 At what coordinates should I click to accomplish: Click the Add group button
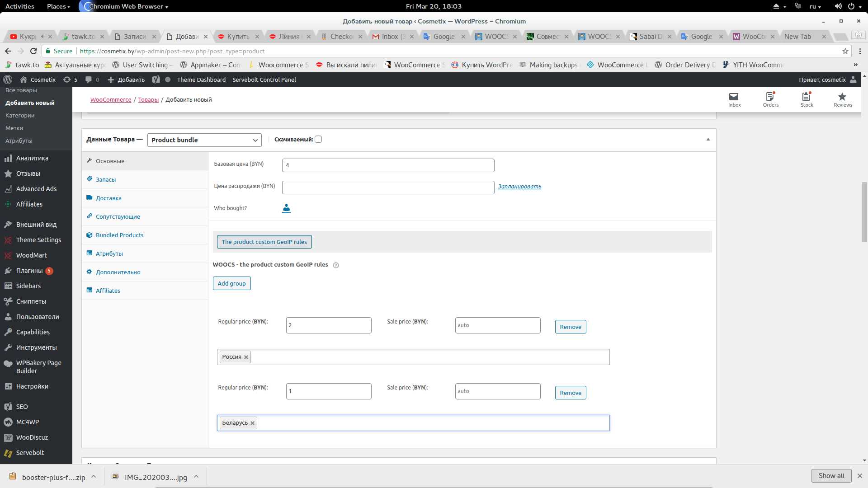click(x=231, y=283)
